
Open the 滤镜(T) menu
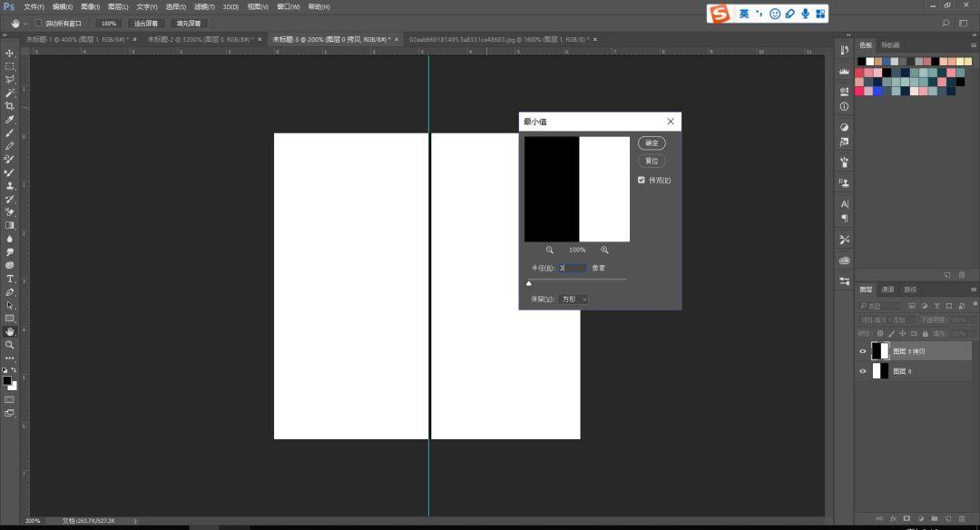204,7
